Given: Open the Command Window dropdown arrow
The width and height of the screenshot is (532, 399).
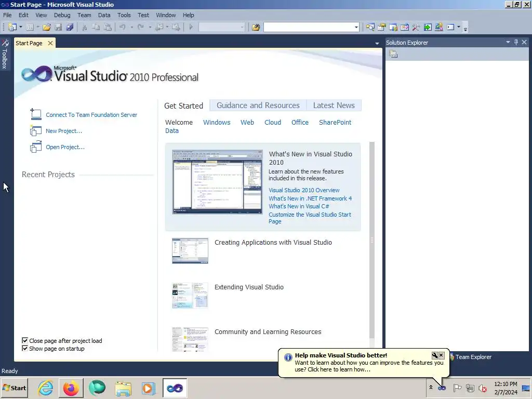Looking at the screenshot, I should click(x=459, y=27).
